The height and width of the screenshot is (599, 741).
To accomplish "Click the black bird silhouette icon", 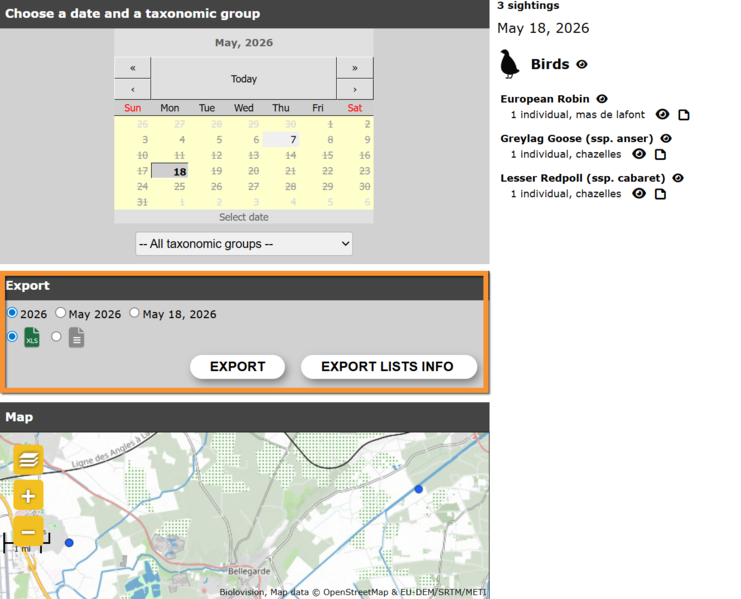I will 509,64.
